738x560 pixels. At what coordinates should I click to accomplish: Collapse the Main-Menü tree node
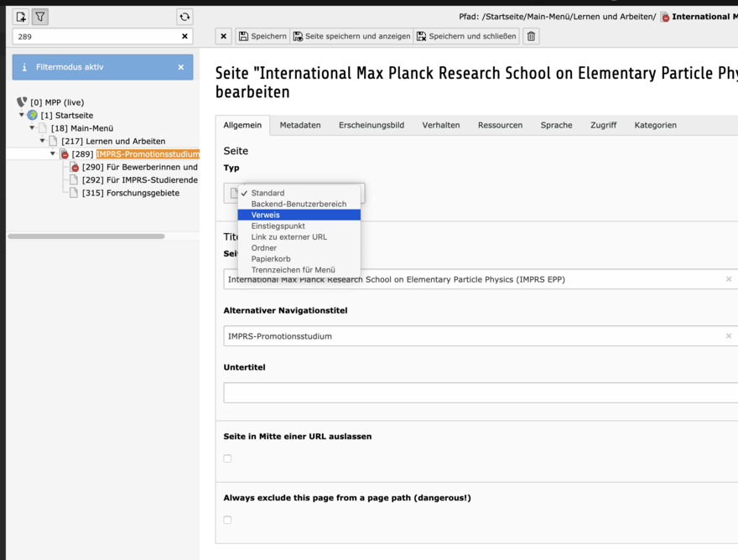click(x=32, y=127)
